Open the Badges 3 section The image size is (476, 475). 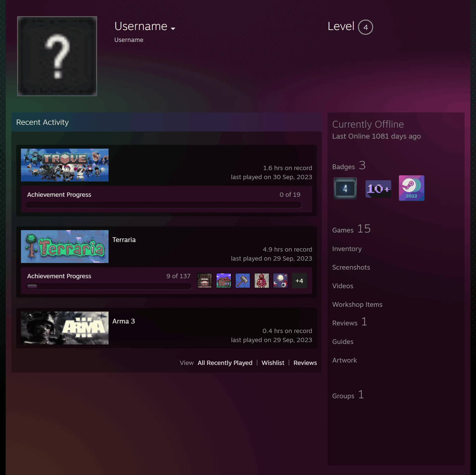tap(349, 166)
